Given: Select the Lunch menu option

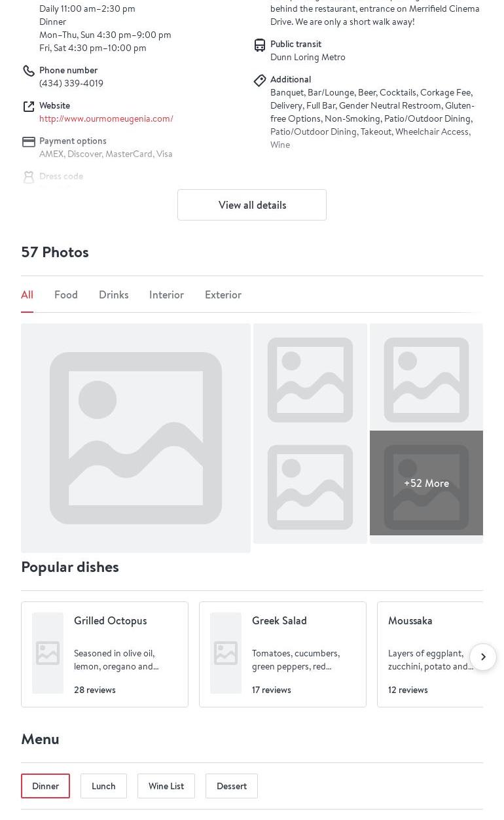Looking at the screenshot, I should (x=103, y=786).
